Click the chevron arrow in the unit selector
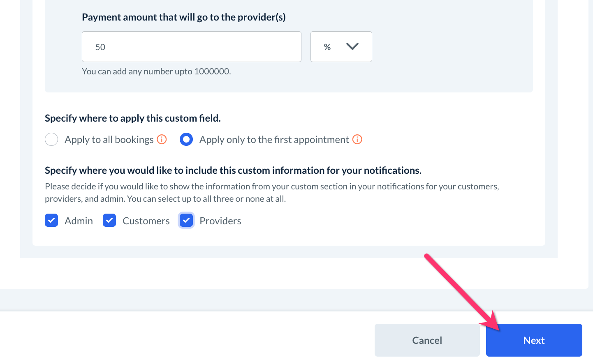The width and height of the screenshot is (593, 364). (352, 46)
